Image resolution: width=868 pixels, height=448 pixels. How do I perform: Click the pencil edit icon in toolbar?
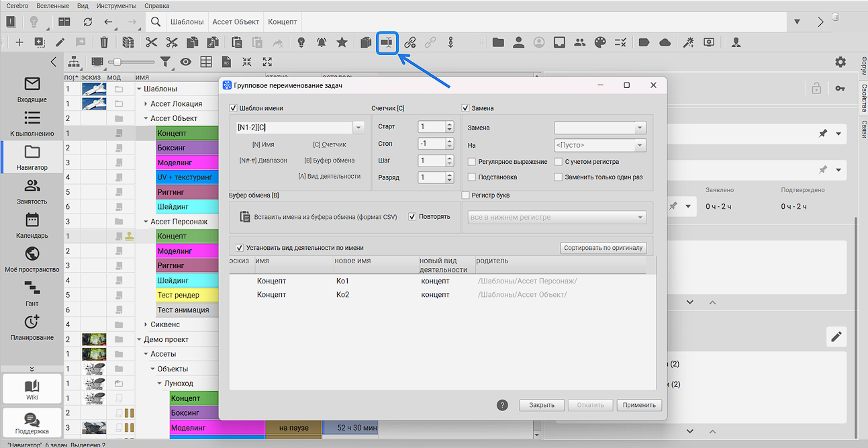coord(60,42)
